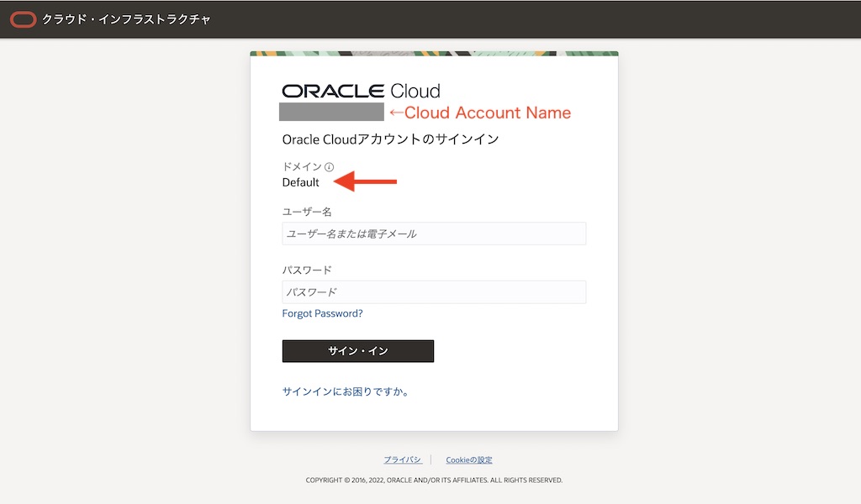Click the クラウド・インフラストラクチャ header title

(x=126, y=19)
